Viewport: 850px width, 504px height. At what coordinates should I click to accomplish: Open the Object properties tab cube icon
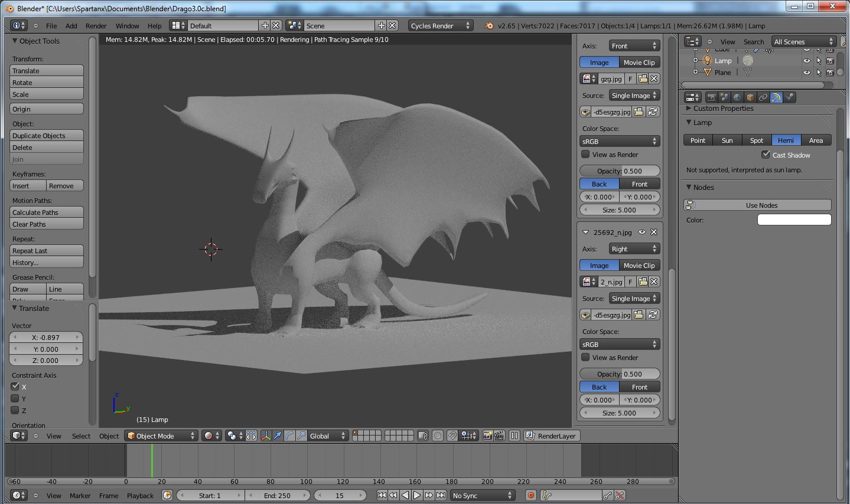(750, 97)
